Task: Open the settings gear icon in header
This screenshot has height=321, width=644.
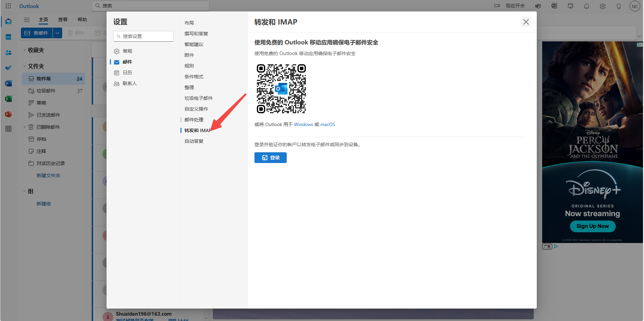Action: point(603,6)
